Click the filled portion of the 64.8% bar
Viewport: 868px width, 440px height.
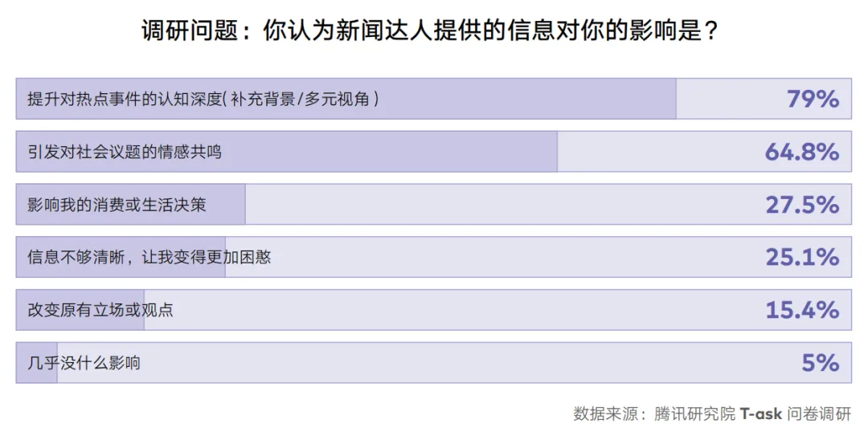pyautogui.click(x=287, y=152)
